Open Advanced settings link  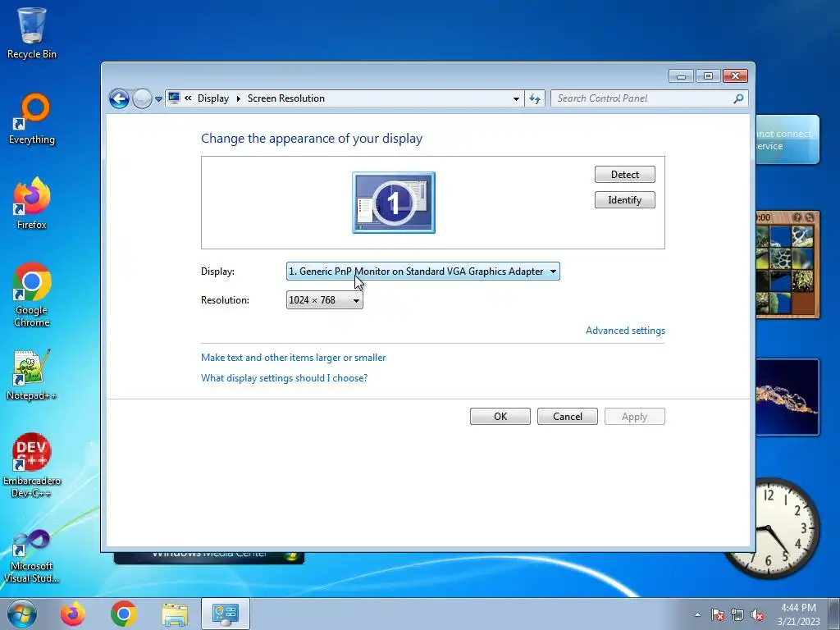tap(625, 331)
